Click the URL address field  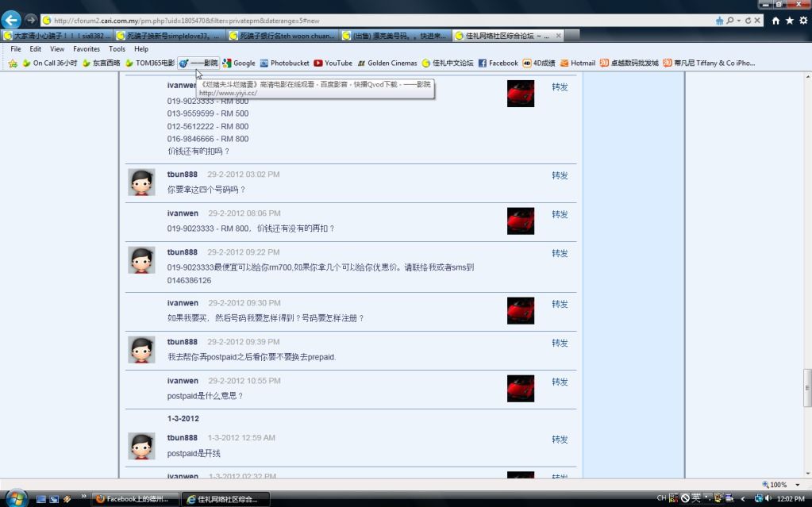coord(357,21)
